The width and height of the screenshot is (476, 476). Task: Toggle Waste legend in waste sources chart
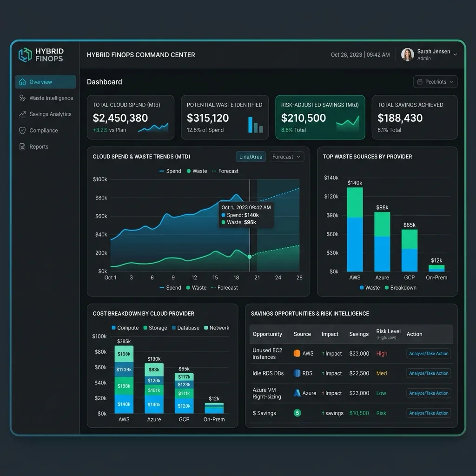coord(370,288)
